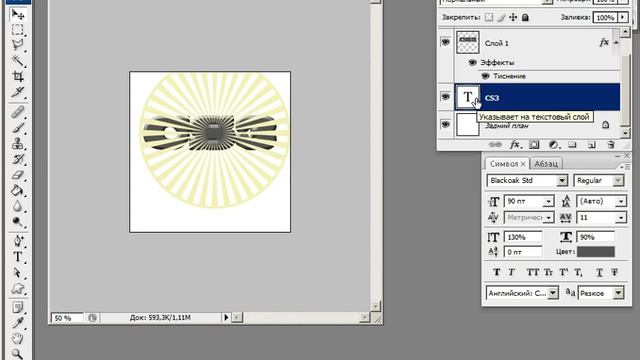Switch to Абзац tab
The height and width of the screenshot is (360, 640).
(x=546, y=164)
